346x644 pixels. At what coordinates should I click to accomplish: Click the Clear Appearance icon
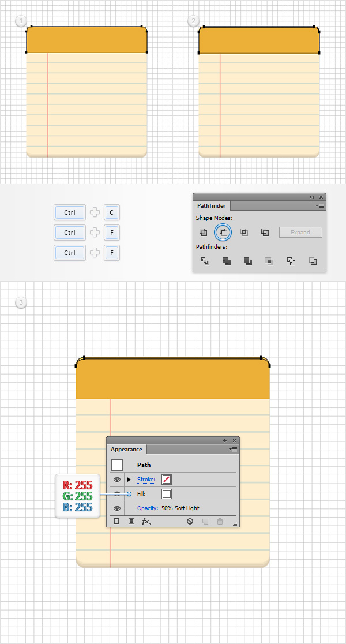click(x=190, y=521)
